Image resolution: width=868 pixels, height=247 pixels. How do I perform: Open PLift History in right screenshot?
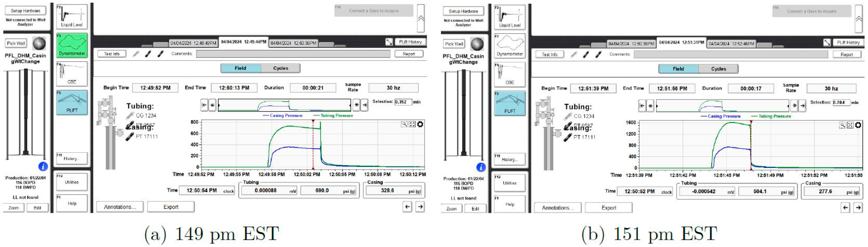pos(848,43)
